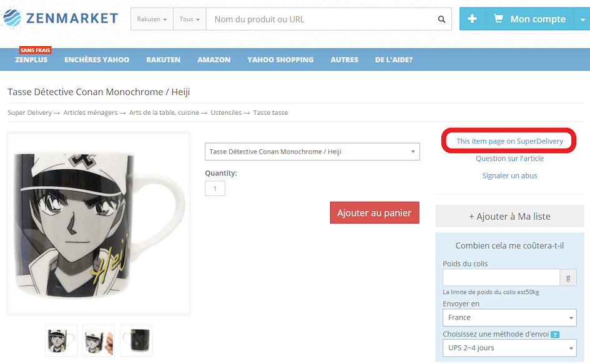The width and height of the screenshot is (590, 364).
Task: Open the Tous category dropdown
Action: tap(190, 19)
